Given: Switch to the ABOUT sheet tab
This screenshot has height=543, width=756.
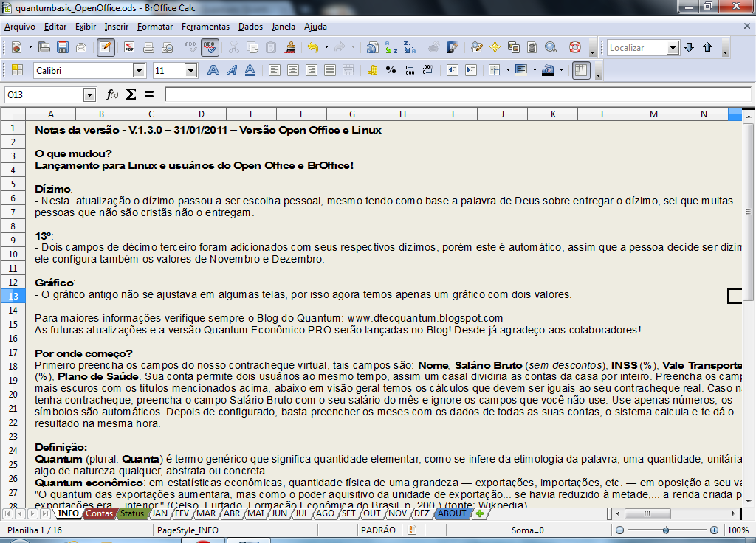Looking at the screenshot, I should tap(453, 513).
